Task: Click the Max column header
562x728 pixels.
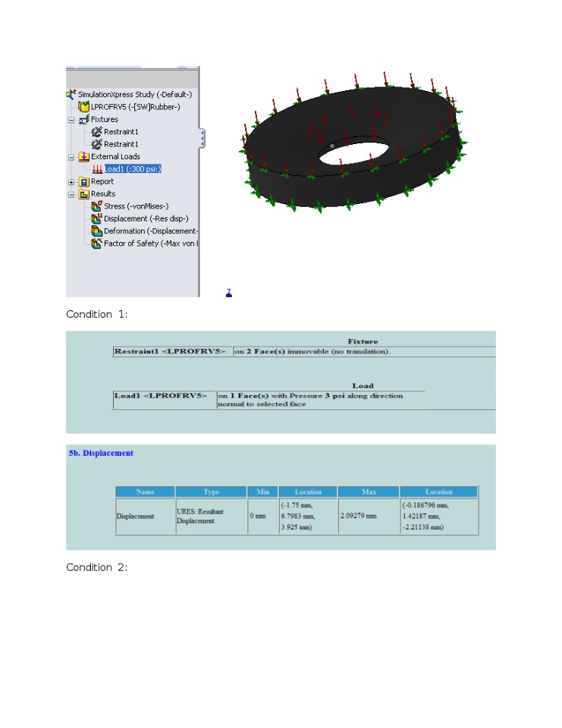Action: click(369, 491)
